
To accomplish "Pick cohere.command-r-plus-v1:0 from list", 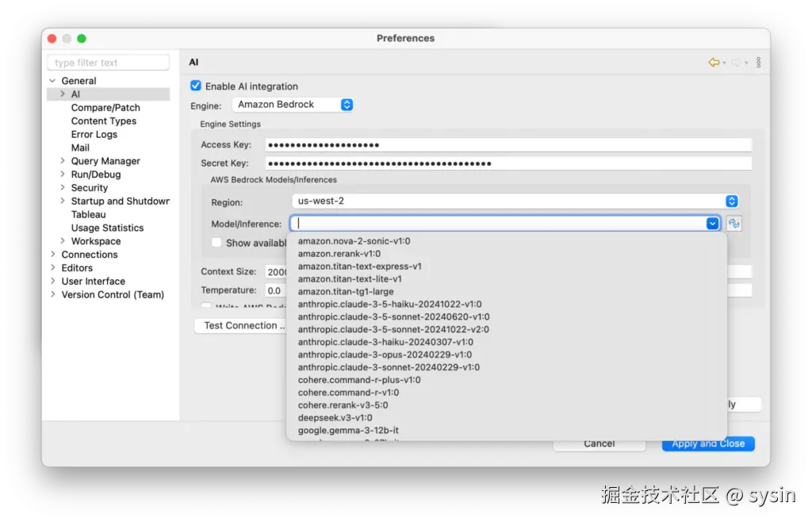I will (x=359, y=380).
